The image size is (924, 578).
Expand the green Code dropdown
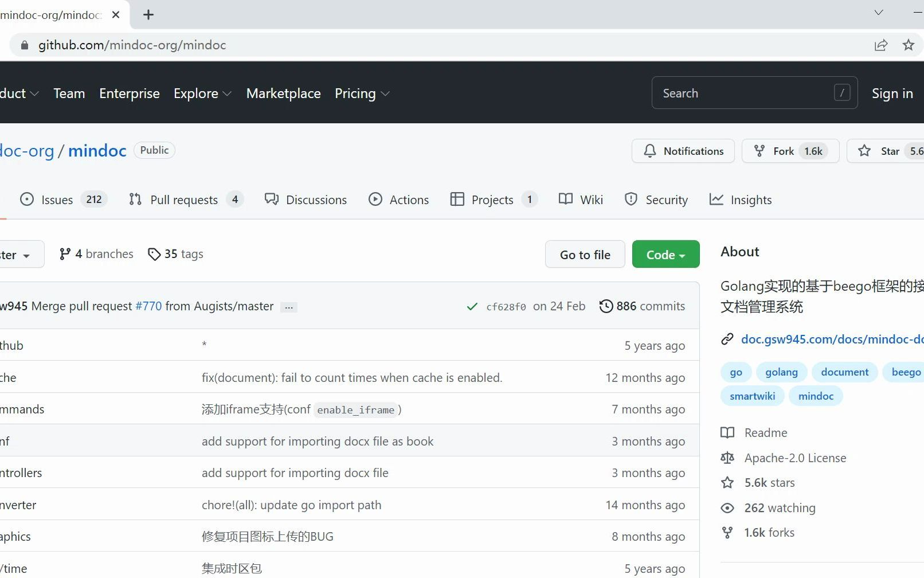click(x=665, y=255)
